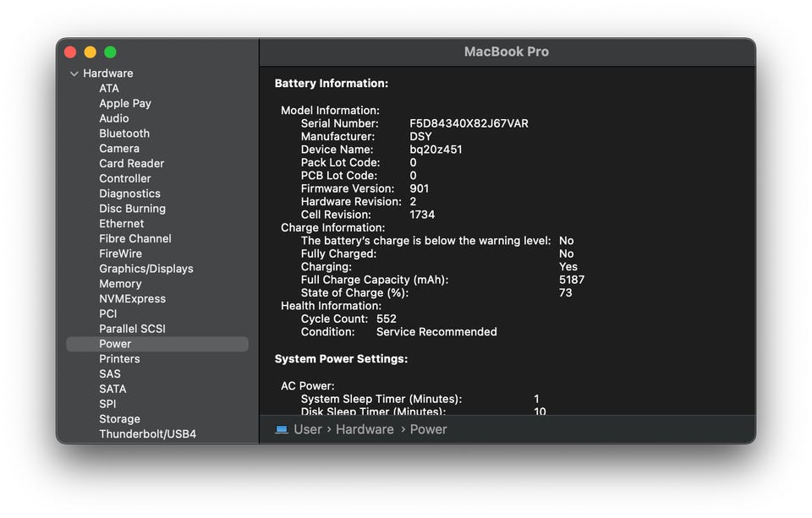Select ATA in the sidebar
Screen dimensions: 812x518
109,89
